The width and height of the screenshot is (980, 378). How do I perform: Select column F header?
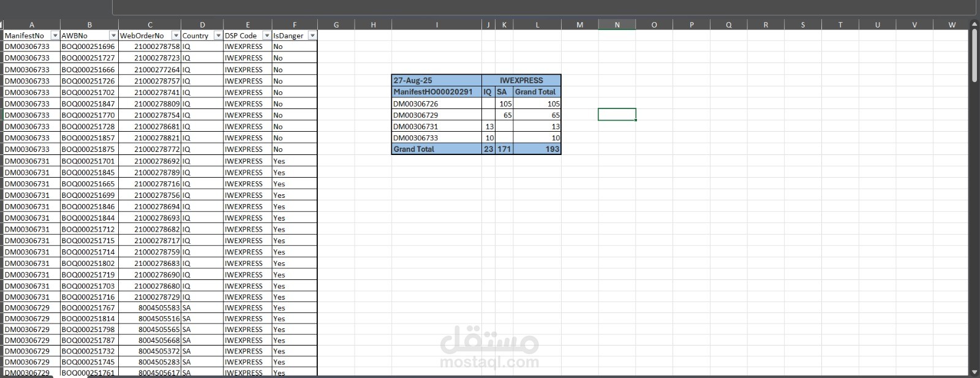pos(295,25)
